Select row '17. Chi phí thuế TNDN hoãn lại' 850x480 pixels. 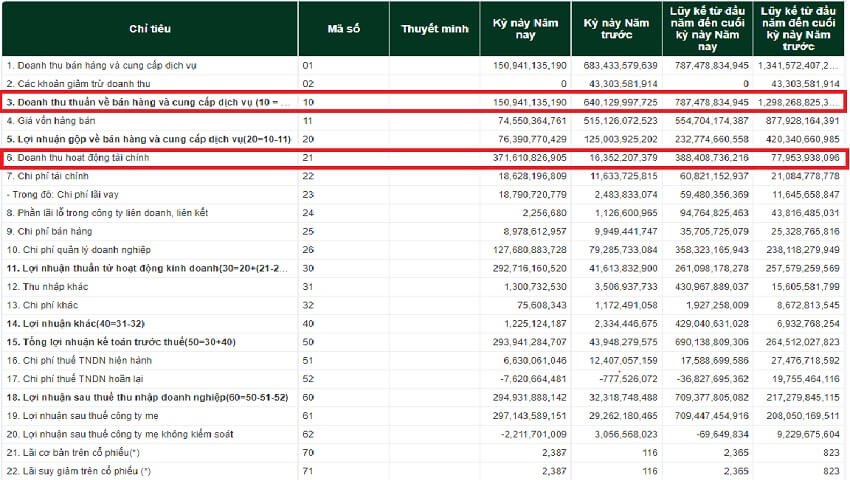(x=423, y=379)
